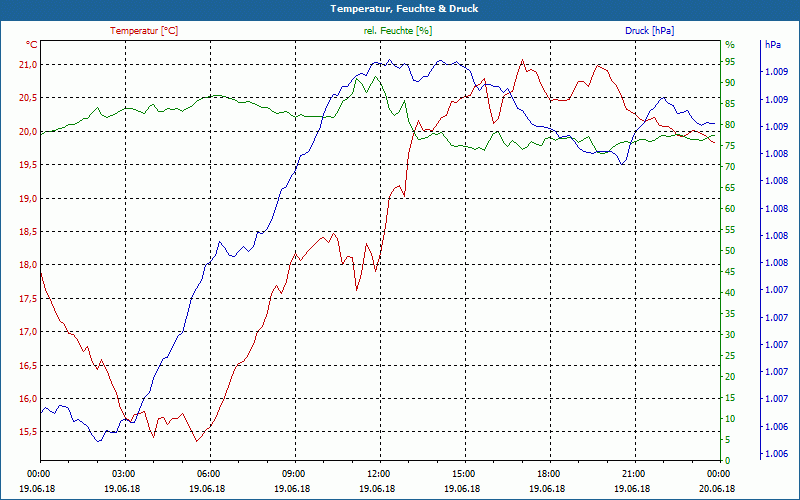
Task: Click the "12:00" time axis label
Action: (377, 473)
